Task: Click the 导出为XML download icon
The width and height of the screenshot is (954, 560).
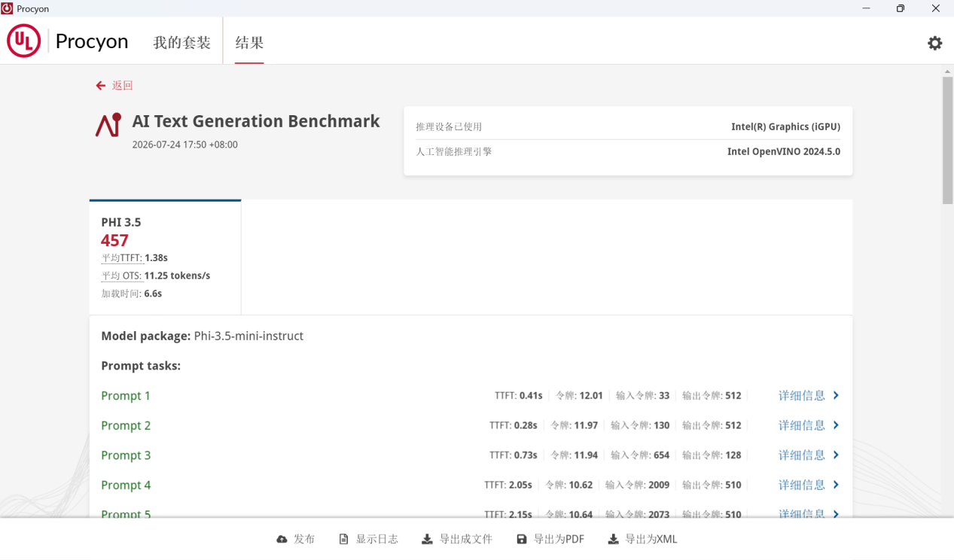Action: pos(613,539)
